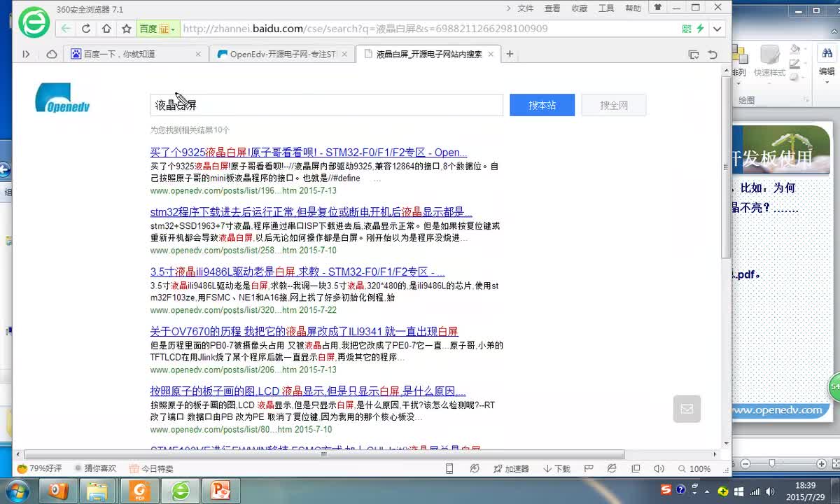Click the Sogou input method tray icon
The height and width of the screenshot is (504, 840).
pyautogui.click(x=666, y=489)
